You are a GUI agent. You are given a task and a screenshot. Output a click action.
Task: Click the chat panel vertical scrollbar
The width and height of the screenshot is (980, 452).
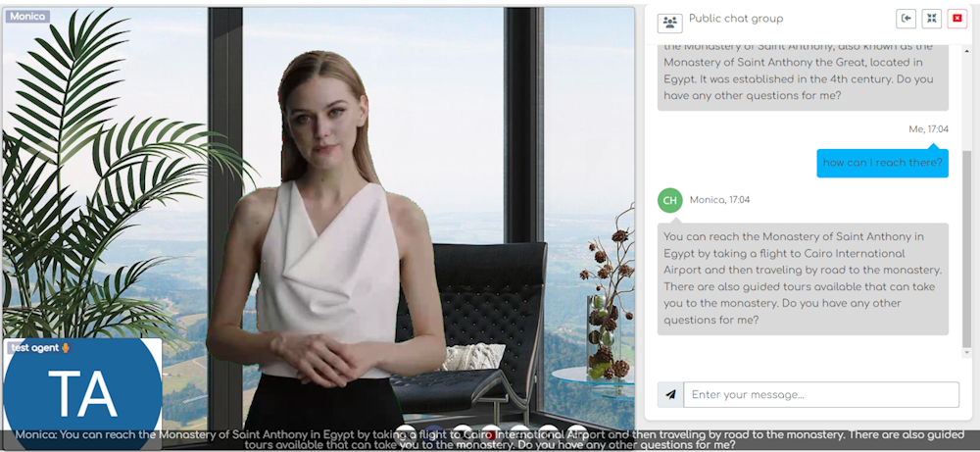click(x=967, y=248)
